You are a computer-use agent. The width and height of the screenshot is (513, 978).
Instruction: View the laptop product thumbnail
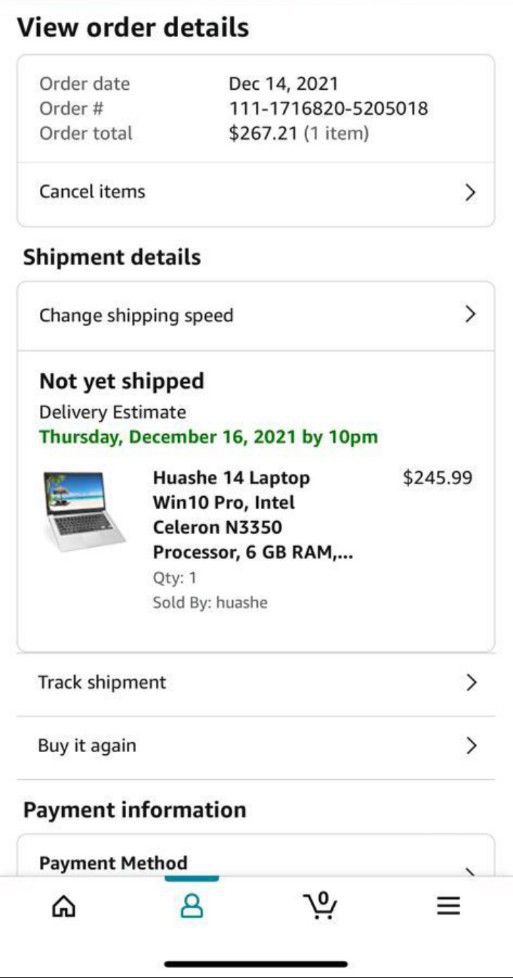[84, 511]
